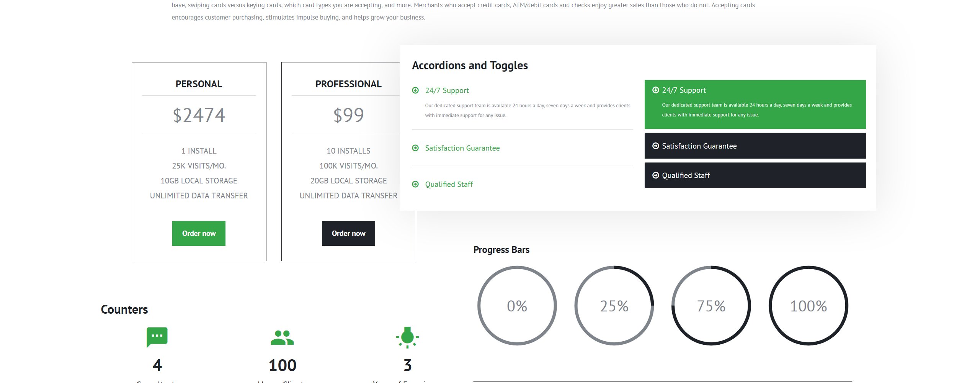Click dark Order now button for Professional plan

348,233
